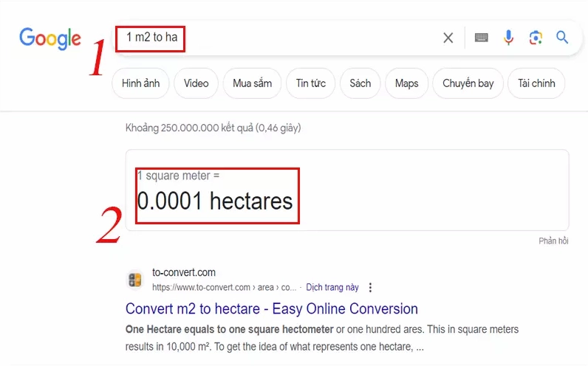Select the 0.0001 hectares result text
This screenshot has width=588, height=366.
tap(214, 201)
